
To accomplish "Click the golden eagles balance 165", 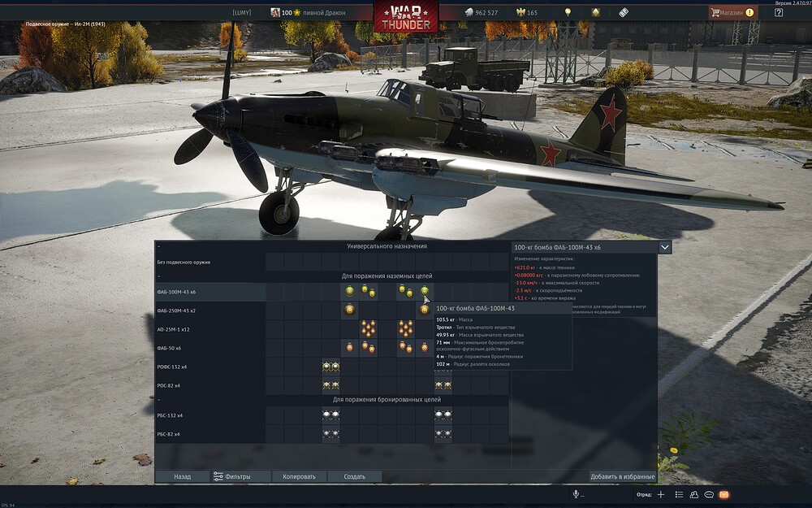I will pyautogui.click(x=527, y=12).
